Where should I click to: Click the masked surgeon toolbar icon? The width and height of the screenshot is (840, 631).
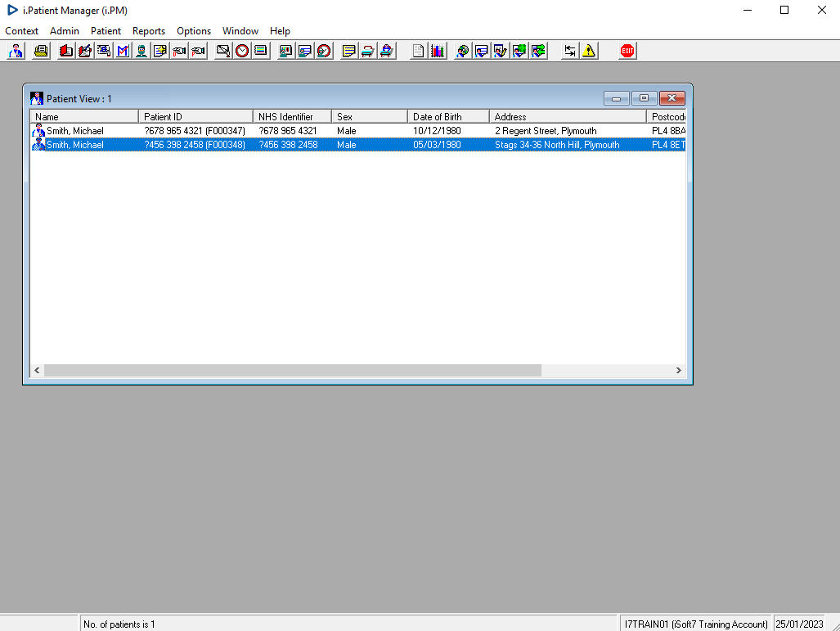pyautogui.click(x=141, y=51)
